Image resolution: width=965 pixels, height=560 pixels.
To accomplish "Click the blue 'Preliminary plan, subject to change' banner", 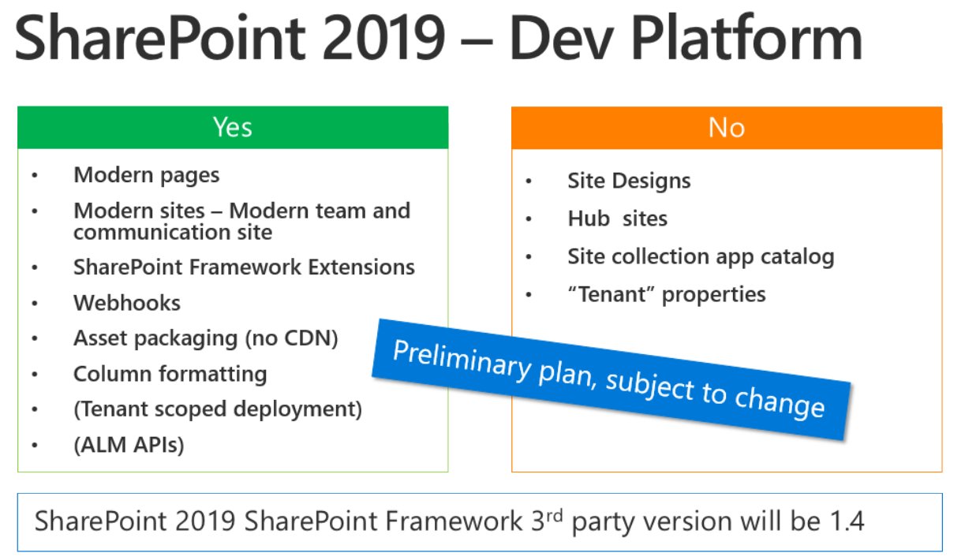I will tap(612, 380).
